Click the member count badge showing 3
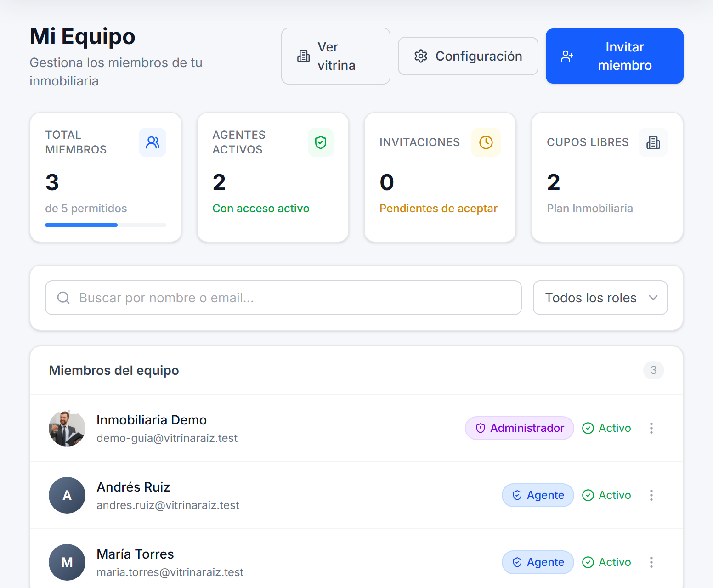The width and height of the screenshot is (713, 588). tap(654, 370)
